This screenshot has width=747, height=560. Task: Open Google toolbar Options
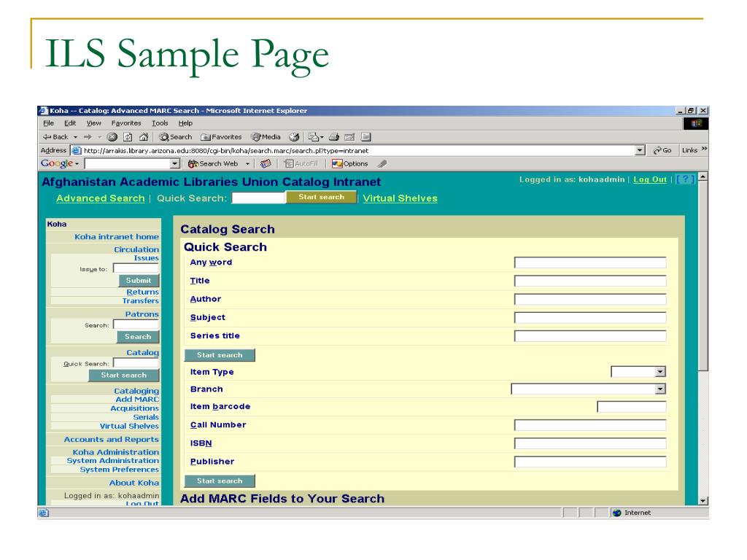pyautogui.click(x=349, y=164)
